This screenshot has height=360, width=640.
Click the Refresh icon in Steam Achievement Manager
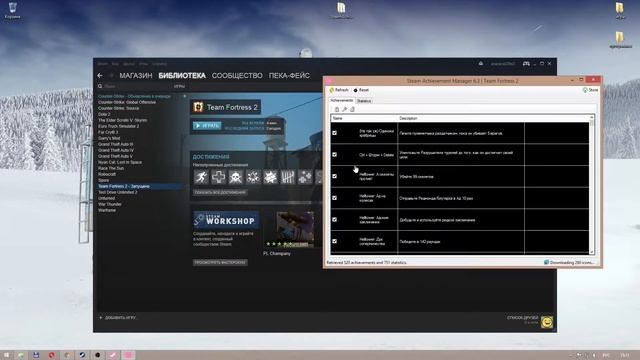tap(332, 90)
